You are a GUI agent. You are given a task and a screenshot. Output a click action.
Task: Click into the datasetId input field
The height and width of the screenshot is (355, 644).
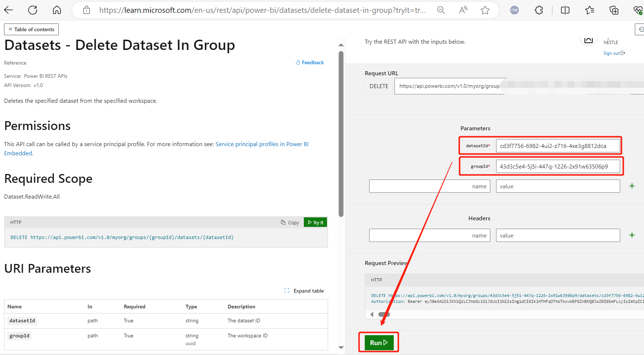point(558,146)
